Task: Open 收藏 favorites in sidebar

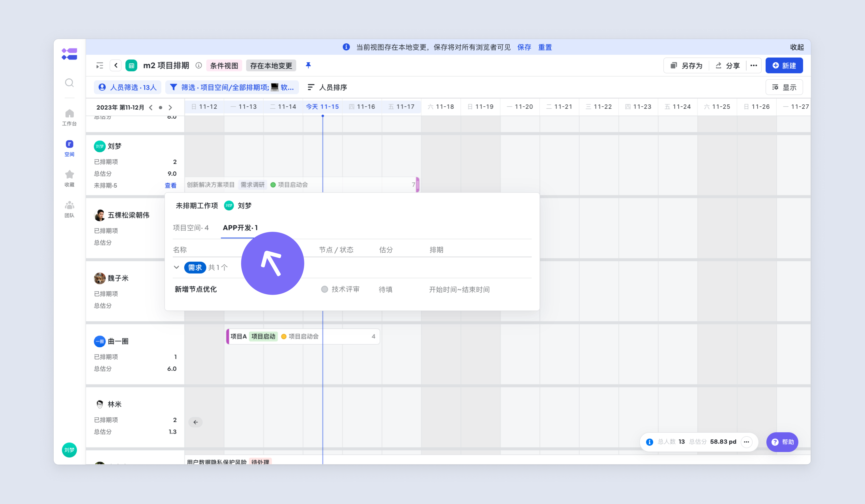Action: point(69,179)
